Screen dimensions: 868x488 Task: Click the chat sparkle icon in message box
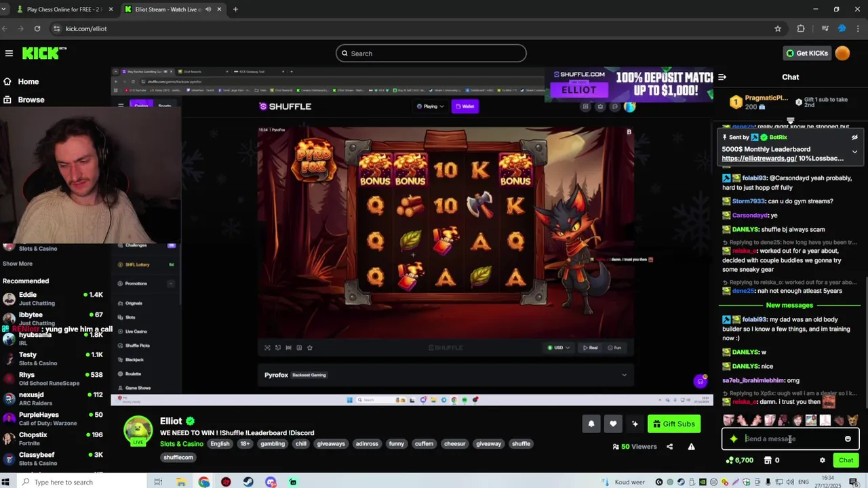734,439
